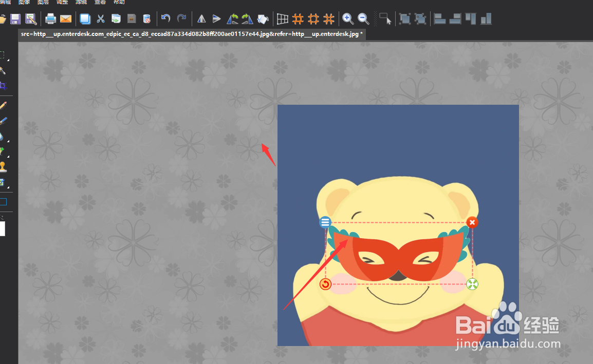Select the blue rectangle shape tool

(x=3, y=202)
